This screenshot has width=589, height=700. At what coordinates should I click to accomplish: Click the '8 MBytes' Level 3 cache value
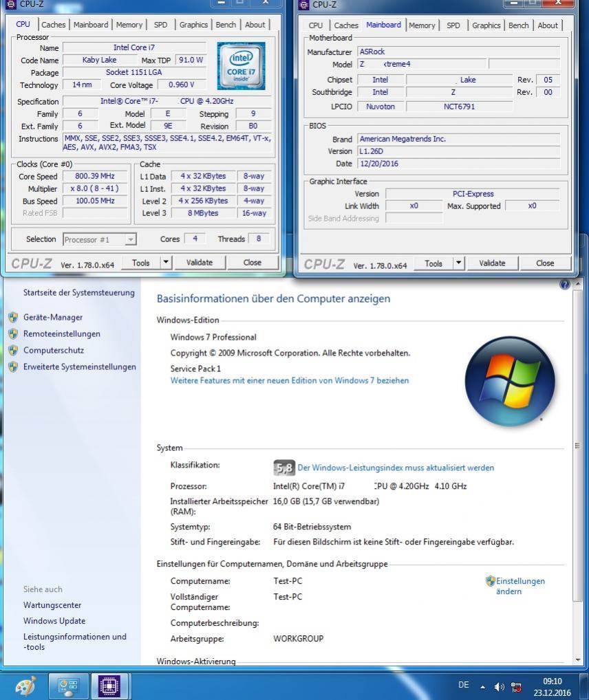pyautogui.click(x=203, y=213)
